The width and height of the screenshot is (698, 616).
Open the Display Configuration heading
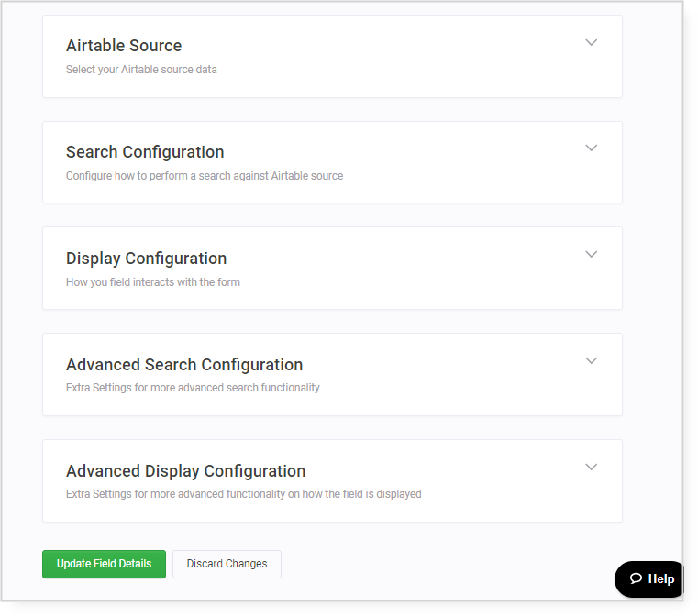pos(146,258)
